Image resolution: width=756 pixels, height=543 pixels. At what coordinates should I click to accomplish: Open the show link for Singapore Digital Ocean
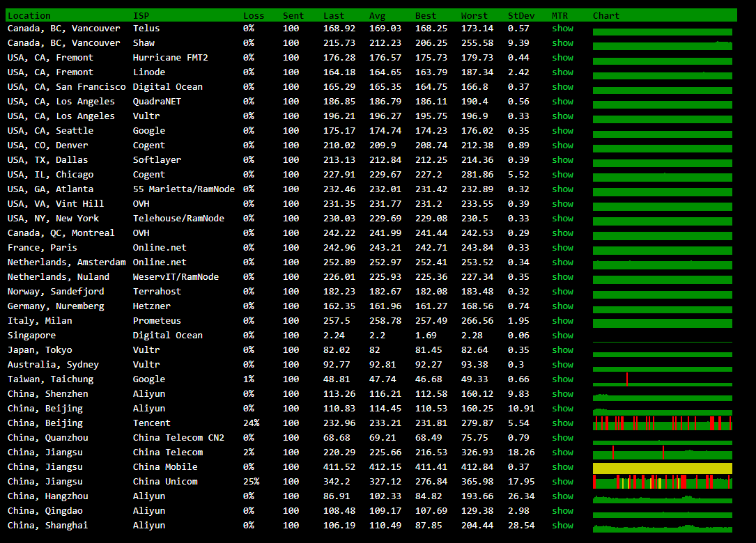click(563, 336)
